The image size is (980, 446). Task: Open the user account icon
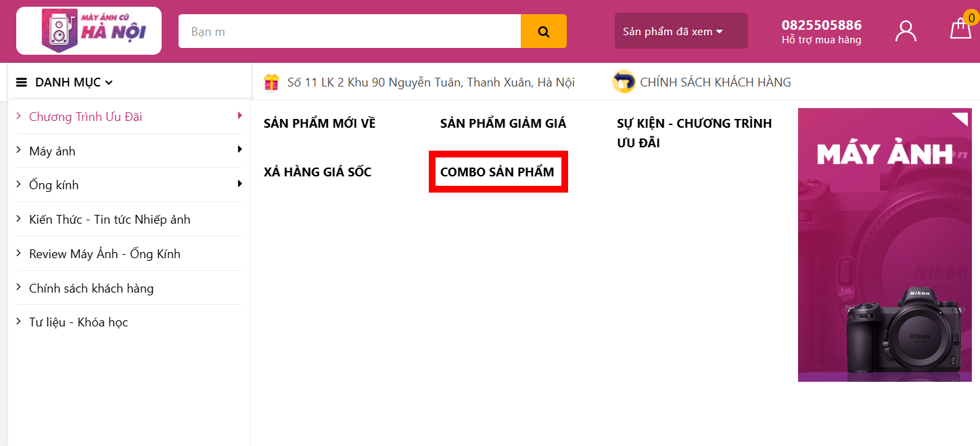(906, 31)
